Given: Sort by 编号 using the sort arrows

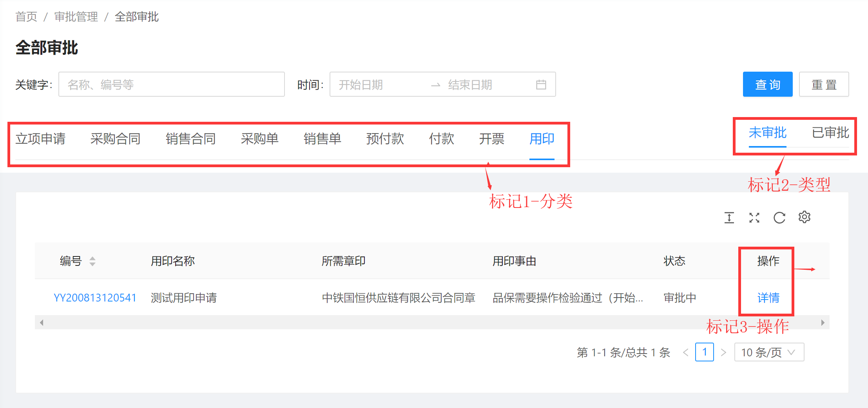Looking at the screenshot, I should click(x=92, y=261).
